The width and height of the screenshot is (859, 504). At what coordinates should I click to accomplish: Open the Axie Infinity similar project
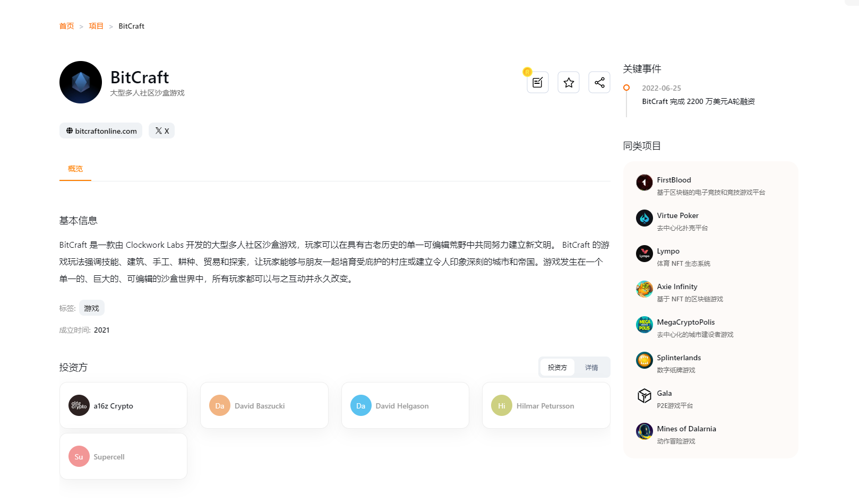(677, 286)
